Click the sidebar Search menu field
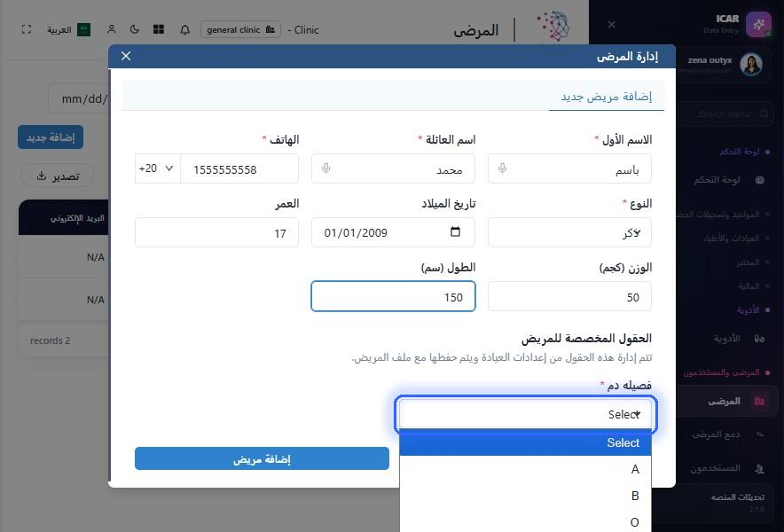The width and height of the screenshot is (784, 532). [724, 114]
